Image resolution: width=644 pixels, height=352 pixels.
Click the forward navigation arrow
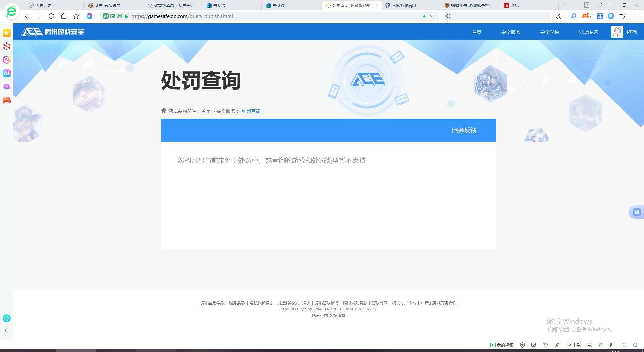39,16
